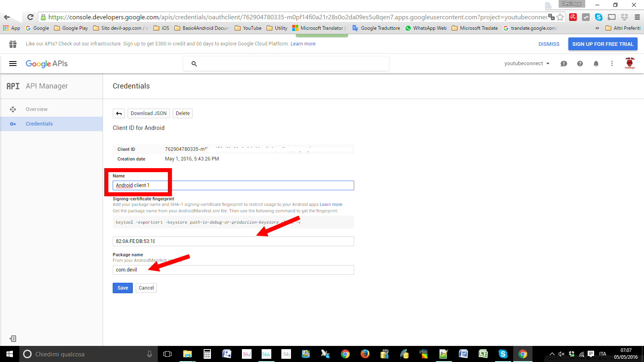The image size is (644, 362).
Task: Open the Dropbox extension icon
Action: tap(624, 17)
